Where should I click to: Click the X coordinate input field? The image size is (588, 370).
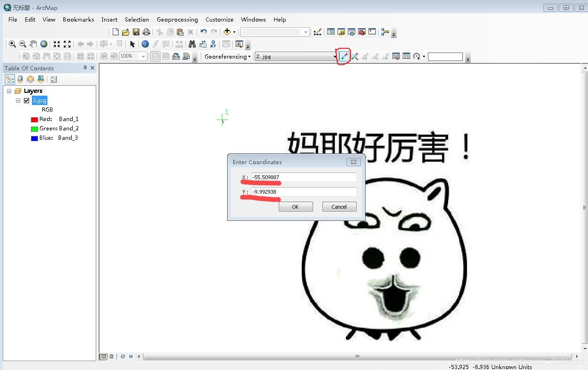pos(304,177)
